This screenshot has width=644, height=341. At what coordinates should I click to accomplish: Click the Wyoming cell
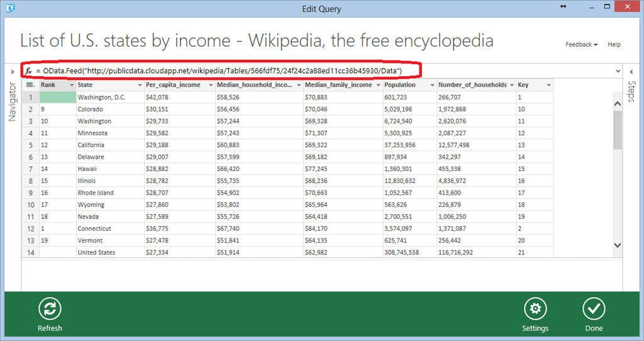click(x=110, y=204)
